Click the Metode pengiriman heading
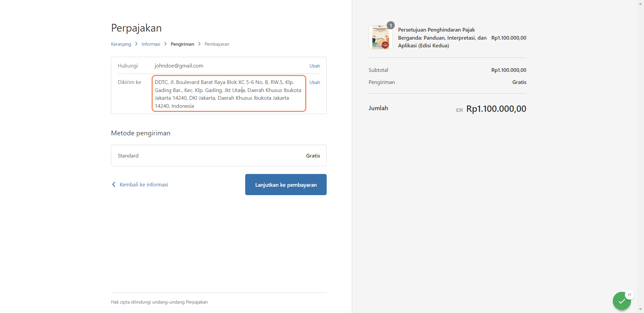This screenshot has height=313, width=644. [141, 133]
